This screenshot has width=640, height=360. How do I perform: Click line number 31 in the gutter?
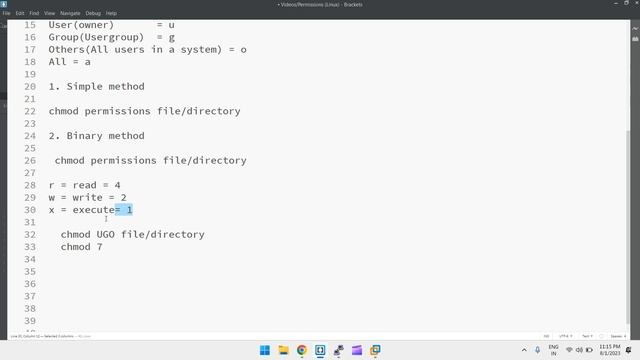point(30,222)
